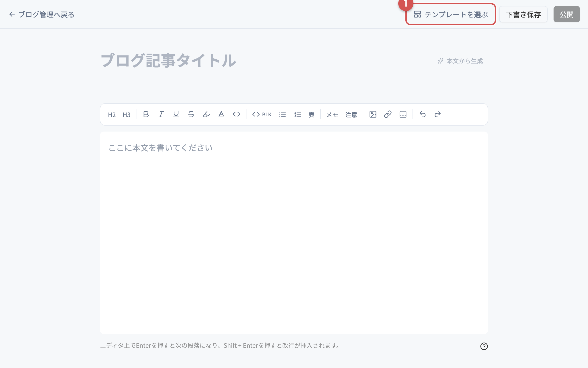Insert an image

pyautogui.click(x=373, y=114)
